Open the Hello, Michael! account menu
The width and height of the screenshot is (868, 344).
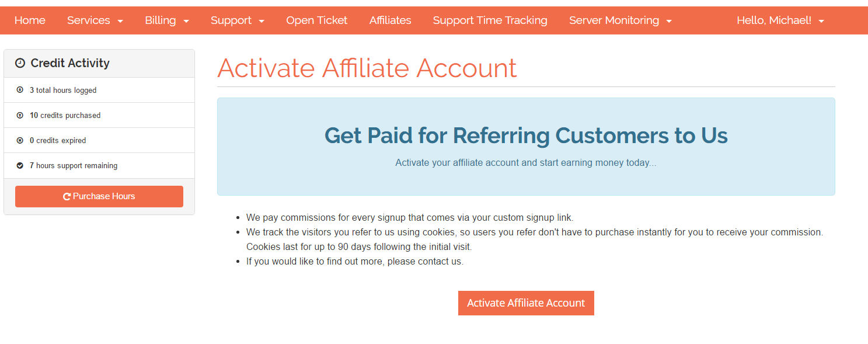tap(780, 20)
